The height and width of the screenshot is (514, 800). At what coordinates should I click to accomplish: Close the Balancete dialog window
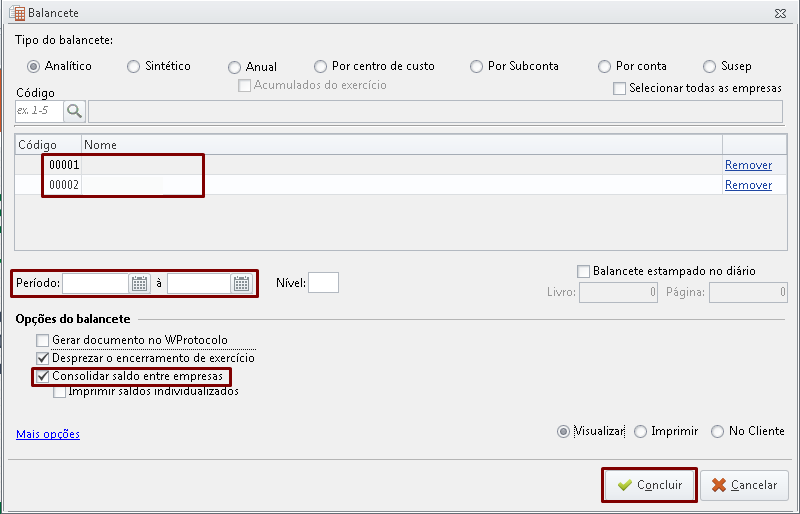pos(780,13)
